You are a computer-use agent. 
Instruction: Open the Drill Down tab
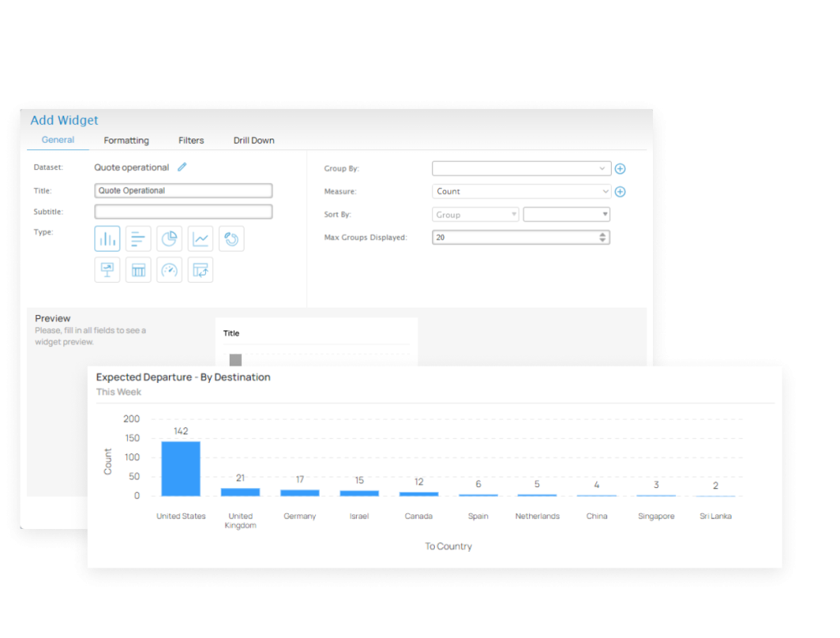(x=253, y=140)
